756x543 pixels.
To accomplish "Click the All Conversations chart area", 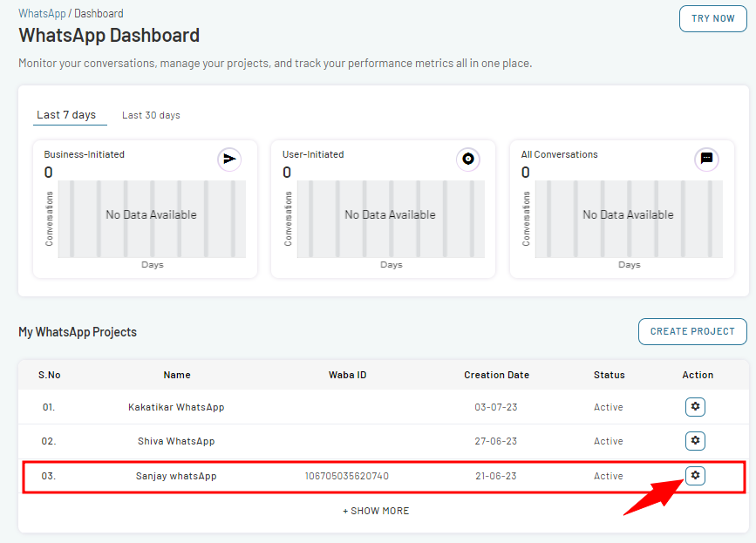I will (x=629, y=220).
